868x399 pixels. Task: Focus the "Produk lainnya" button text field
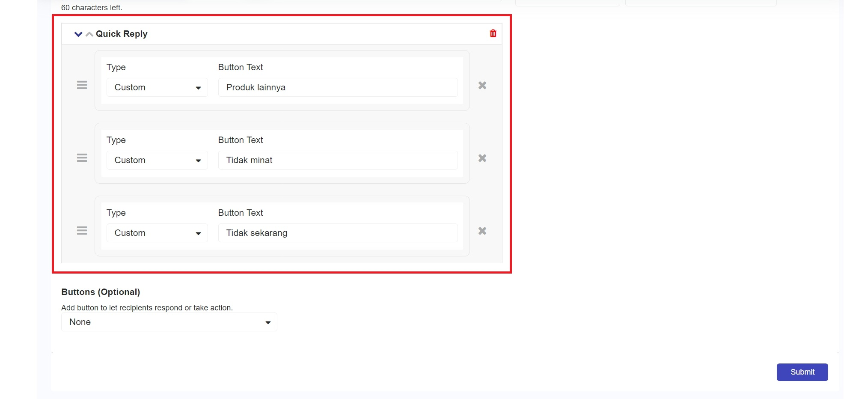click(x=338, y=87)
